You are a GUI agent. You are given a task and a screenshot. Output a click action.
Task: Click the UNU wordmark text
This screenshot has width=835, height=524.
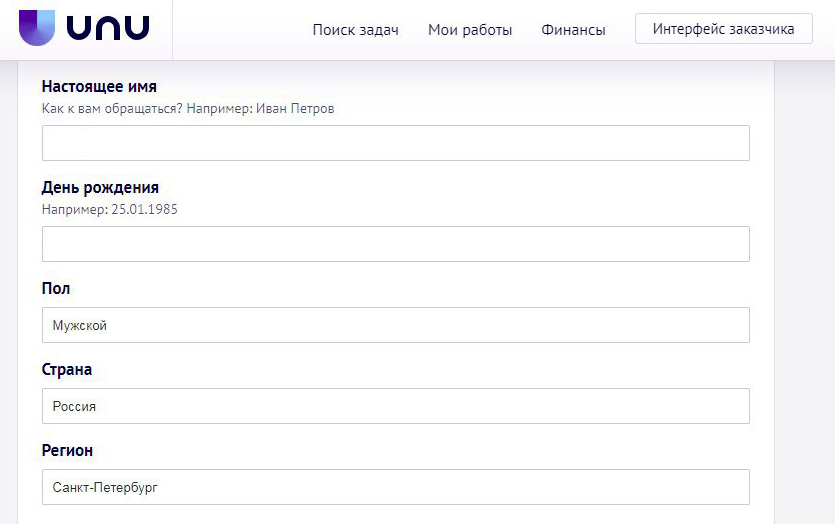[x=108, y=28]
